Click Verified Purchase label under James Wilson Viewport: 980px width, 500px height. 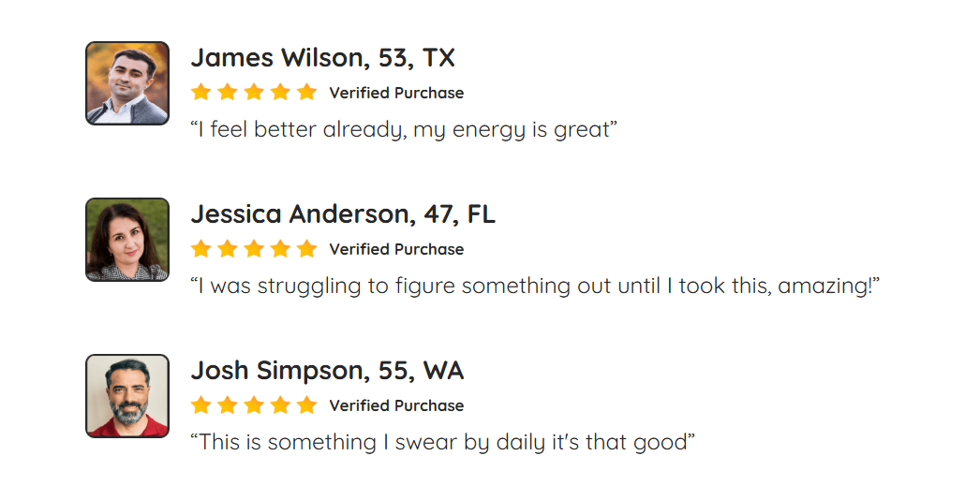[397, 93]
